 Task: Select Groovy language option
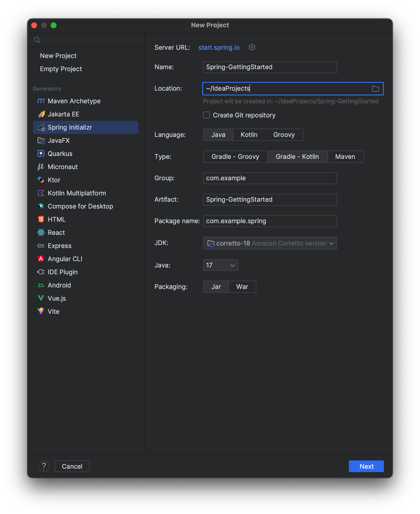point(284,135)
